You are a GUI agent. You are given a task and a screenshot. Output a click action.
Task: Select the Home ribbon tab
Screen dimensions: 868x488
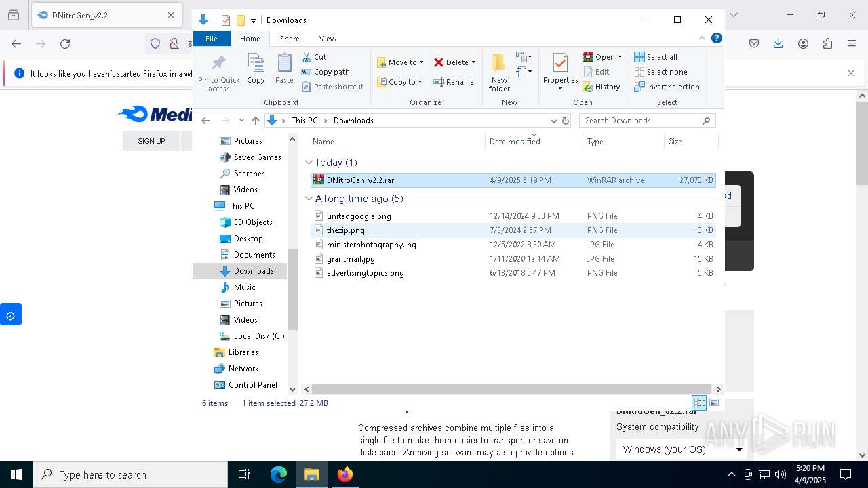pos(250,39)
